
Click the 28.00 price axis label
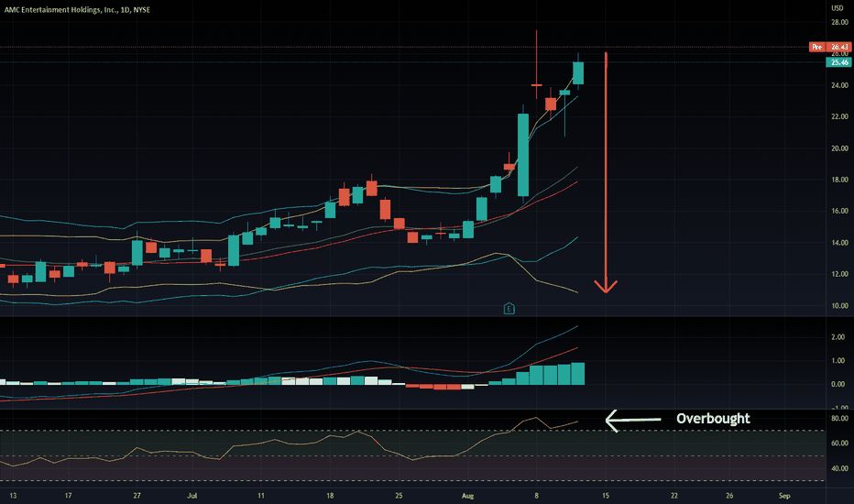839,22
